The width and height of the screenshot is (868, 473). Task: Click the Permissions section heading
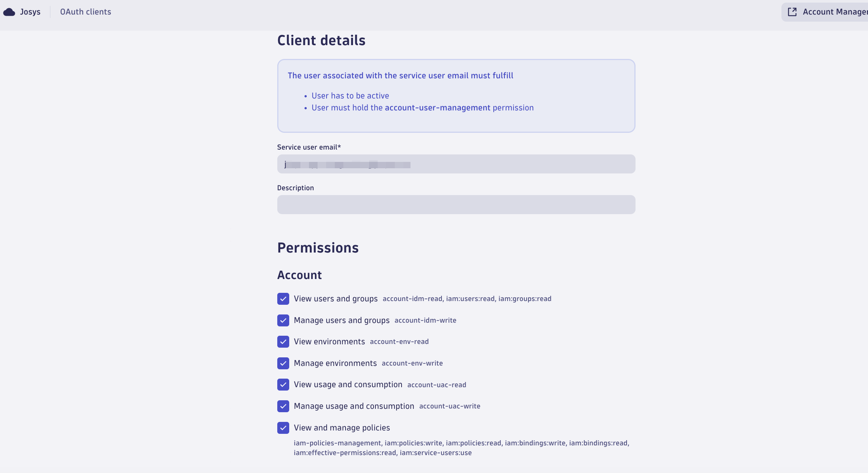point(318,248)
